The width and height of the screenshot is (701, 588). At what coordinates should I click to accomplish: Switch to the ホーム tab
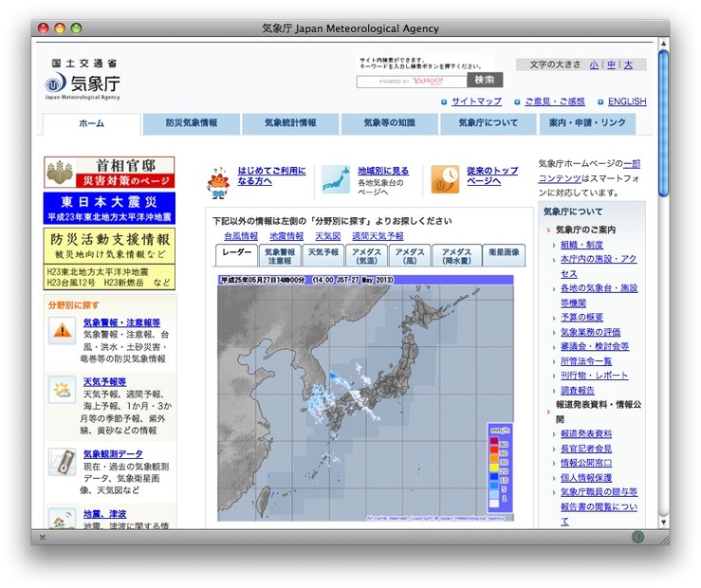(92, 123)
